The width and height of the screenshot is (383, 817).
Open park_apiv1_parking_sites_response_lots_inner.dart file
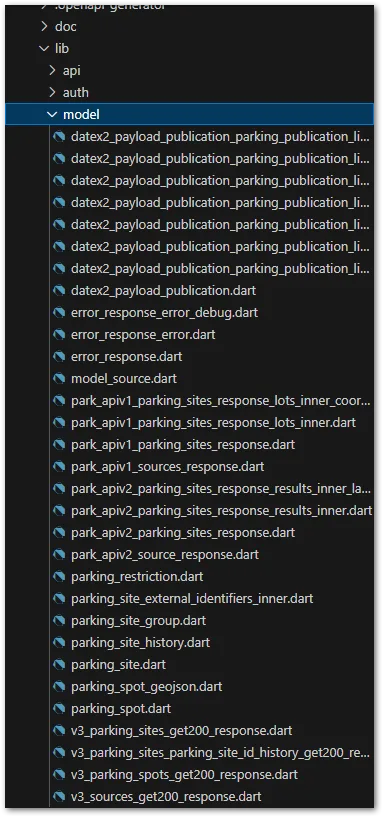[x=214, y=423]
